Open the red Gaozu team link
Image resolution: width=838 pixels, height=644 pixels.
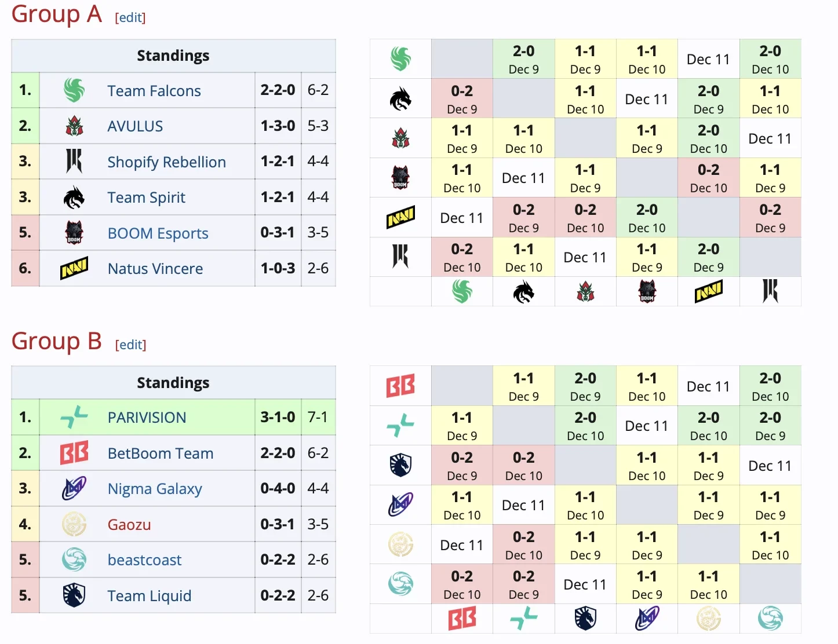129,525
